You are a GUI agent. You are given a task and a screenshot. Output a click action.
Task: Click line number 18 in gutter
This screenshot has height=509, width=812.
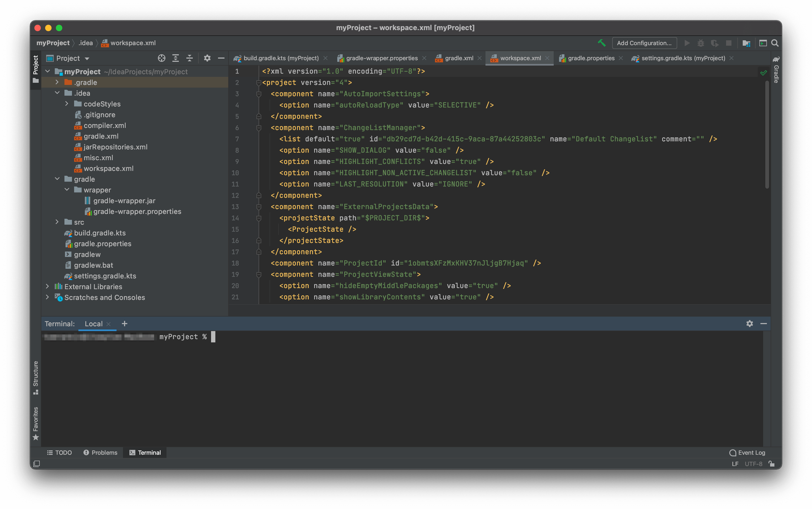click(235, 263)
